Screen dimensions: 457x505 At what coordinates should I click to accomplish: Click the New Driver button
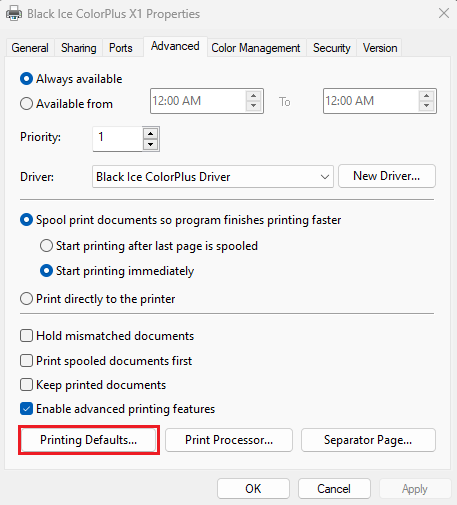point(387,176)
